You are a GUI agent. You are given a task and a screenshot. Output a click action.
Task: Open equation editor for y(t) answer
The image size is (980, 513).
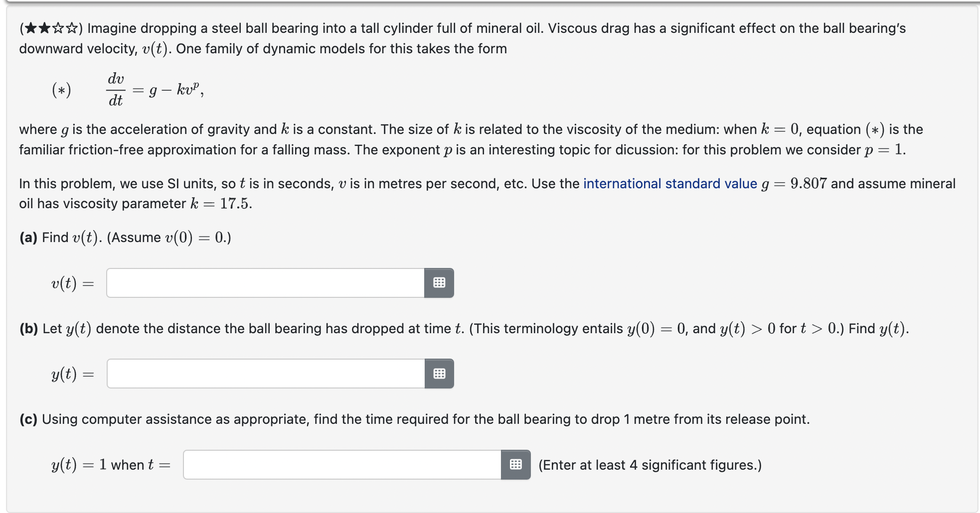pos(439,374)
